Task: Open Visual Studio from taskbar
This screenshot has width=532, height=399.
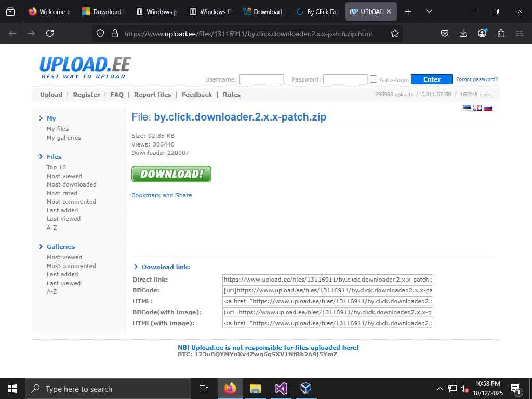Action: (281, 389)
